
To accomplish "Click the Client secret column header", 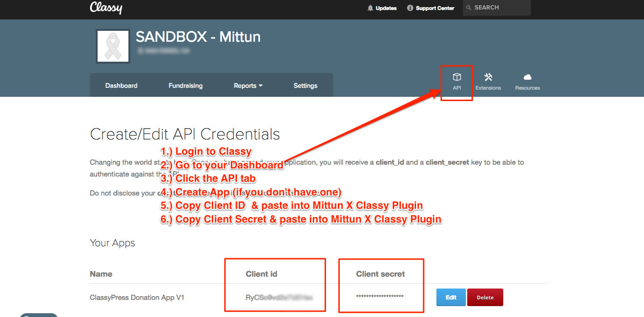I will pos(381,274).
